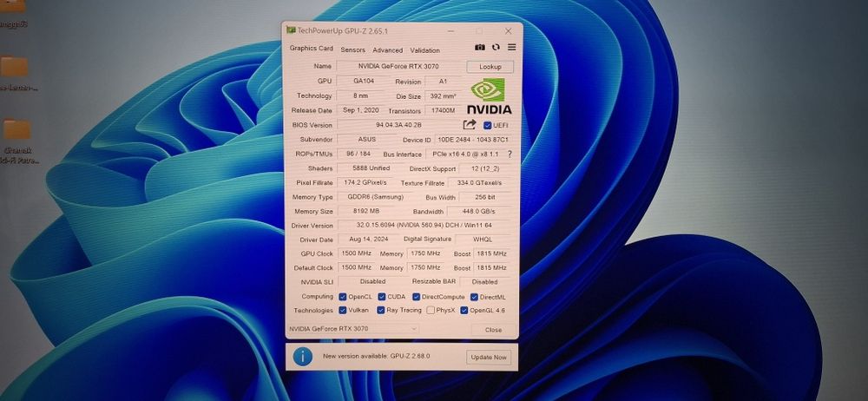Screen dimensions: 868x401
Task: Click the Resizable BAR value Disabled
Action: point(485,282)
